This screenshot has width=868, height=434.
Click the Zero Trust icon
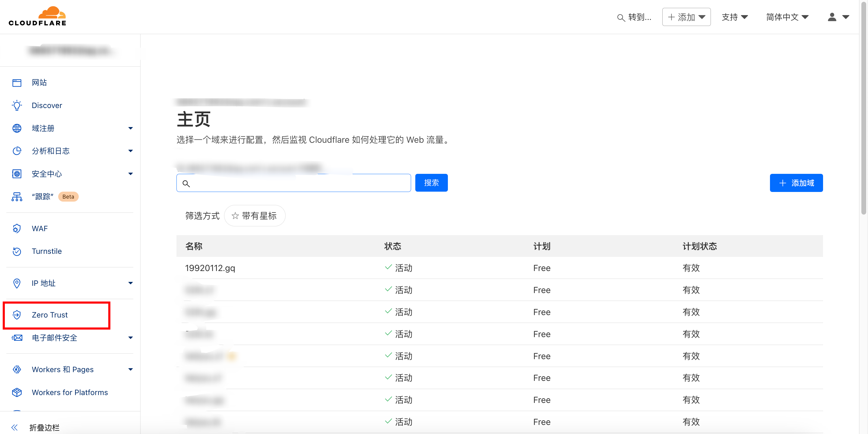point(17,314)
